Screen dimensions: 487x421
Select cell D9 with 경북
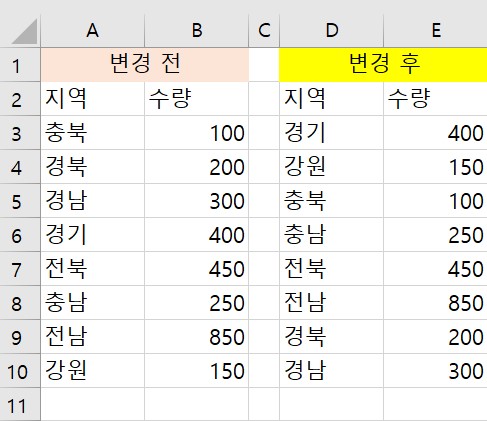tap(332, 337)
